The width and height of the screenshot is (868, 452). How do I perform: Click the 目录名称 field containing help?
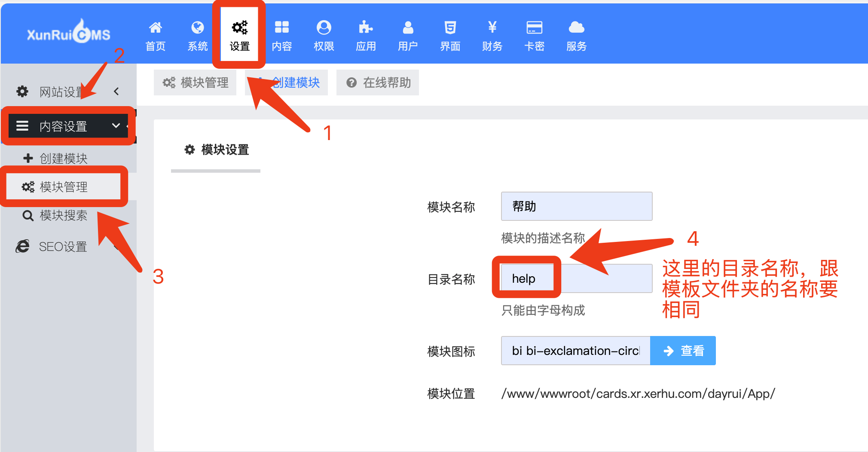pyautogui.click(x=576, y=278)
